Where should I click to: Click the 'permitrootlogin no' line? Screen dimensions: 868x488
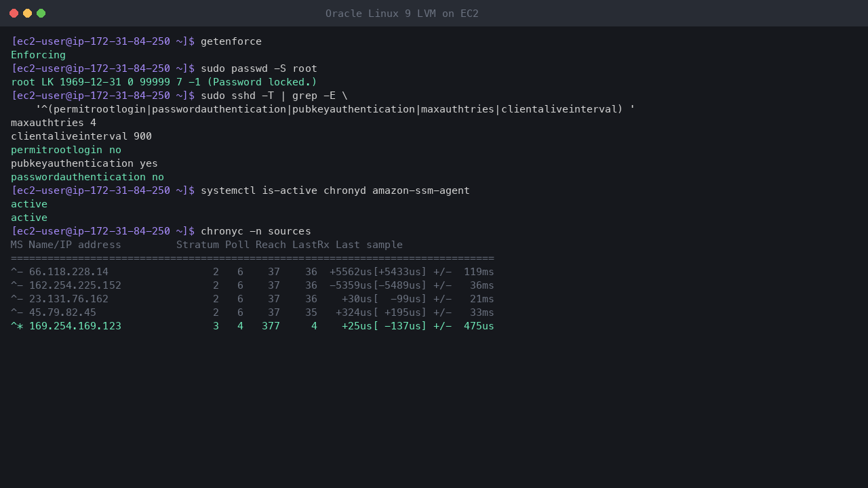tap(66, 150)
